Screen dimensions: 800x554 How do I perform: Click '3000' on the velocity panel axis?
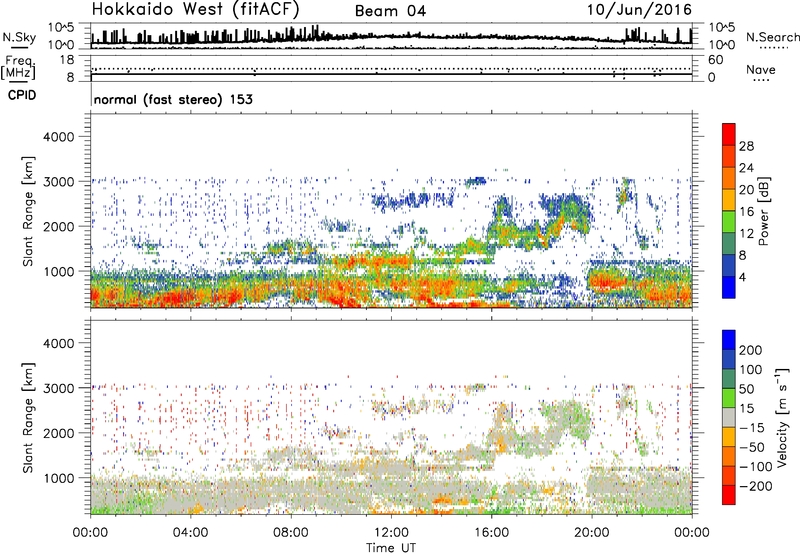point(59,388)
